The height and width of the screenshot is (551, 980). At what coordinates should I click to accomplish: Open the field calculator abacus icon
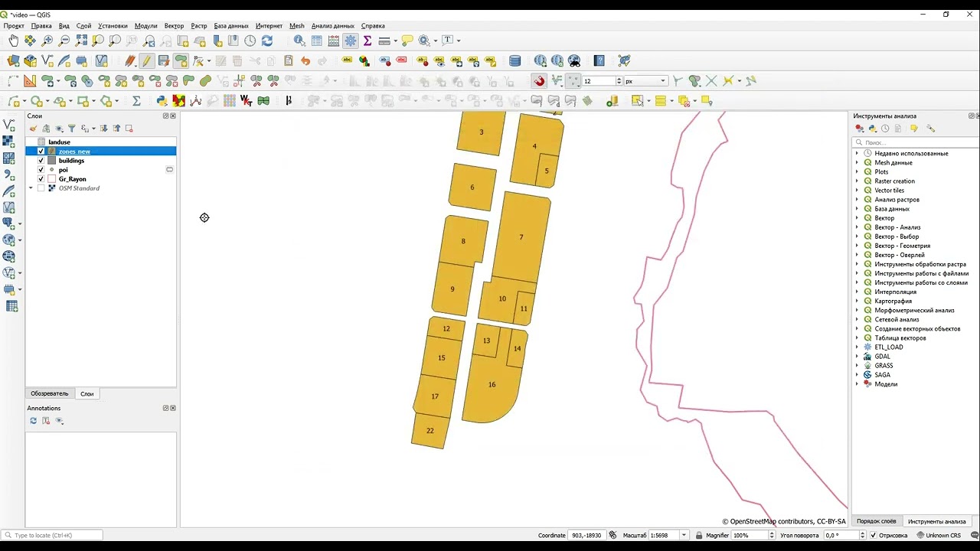pos(334,41)
